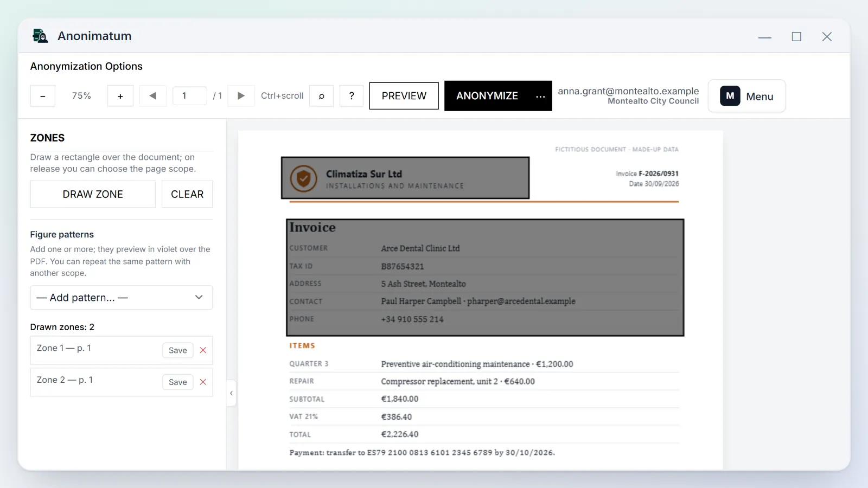
Task: Click the Preventive air-conditioning maintenance line
Action: tap(477, 364)
